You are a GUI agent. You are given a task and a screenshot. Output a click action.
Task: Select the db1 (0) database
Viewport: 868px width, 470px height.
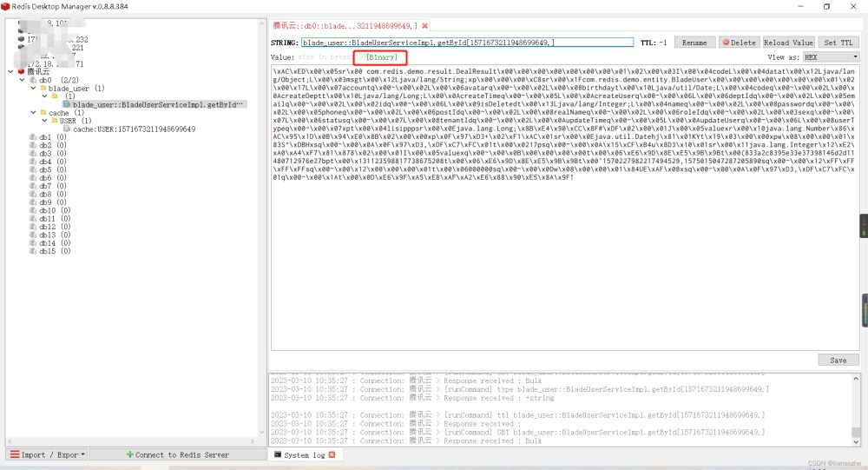click(x=53, y=137)
